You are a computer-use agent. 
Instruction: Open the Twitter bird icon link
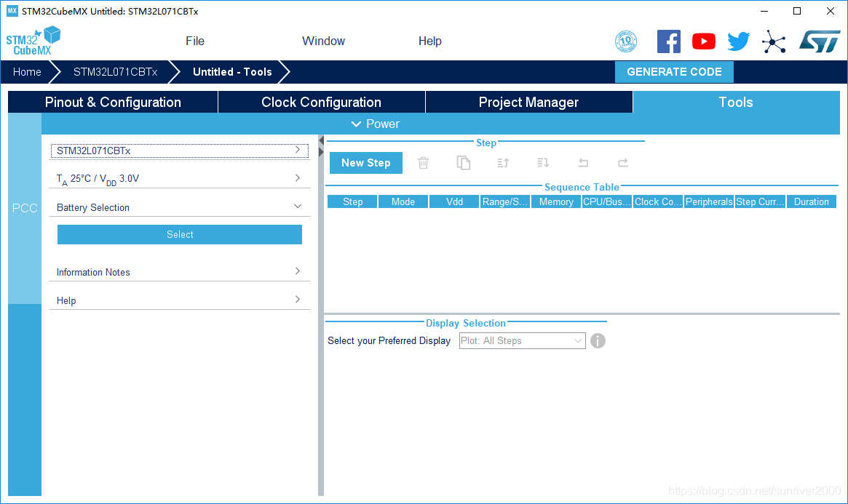click(x=738, y=41)
